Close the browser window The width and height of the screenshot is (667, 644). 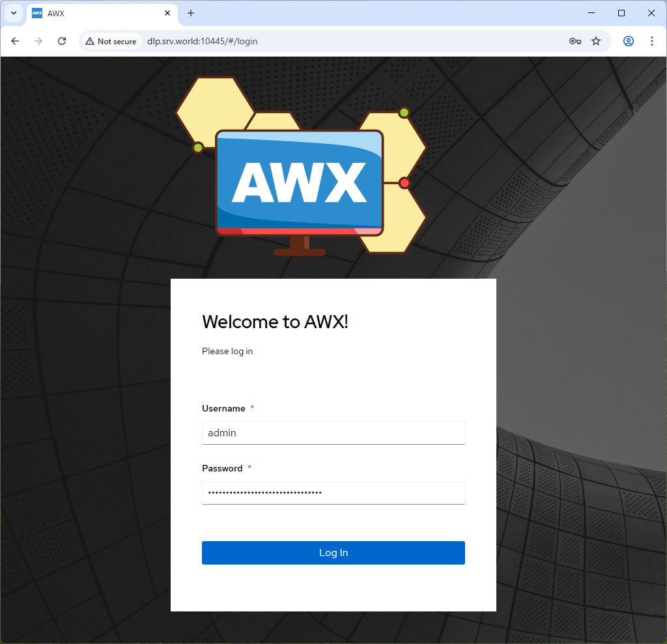pos(651,13)
